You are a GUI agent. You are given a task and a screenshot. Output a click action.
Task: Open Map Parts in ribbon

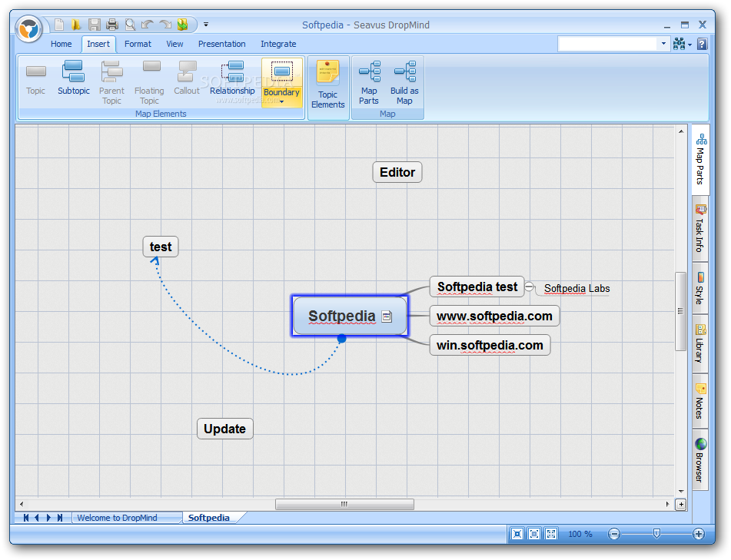coord(369,82)
